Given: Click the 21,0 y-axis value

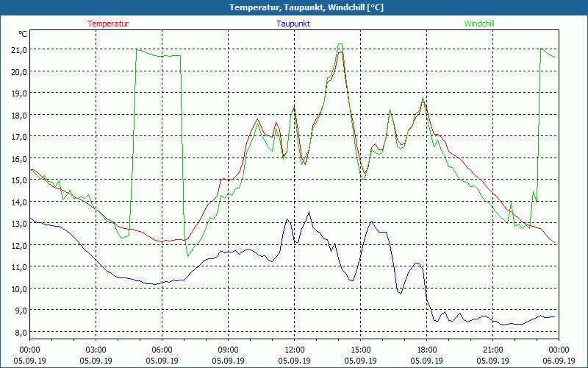Looking at the screenshot, I should [x=19, y=50].
